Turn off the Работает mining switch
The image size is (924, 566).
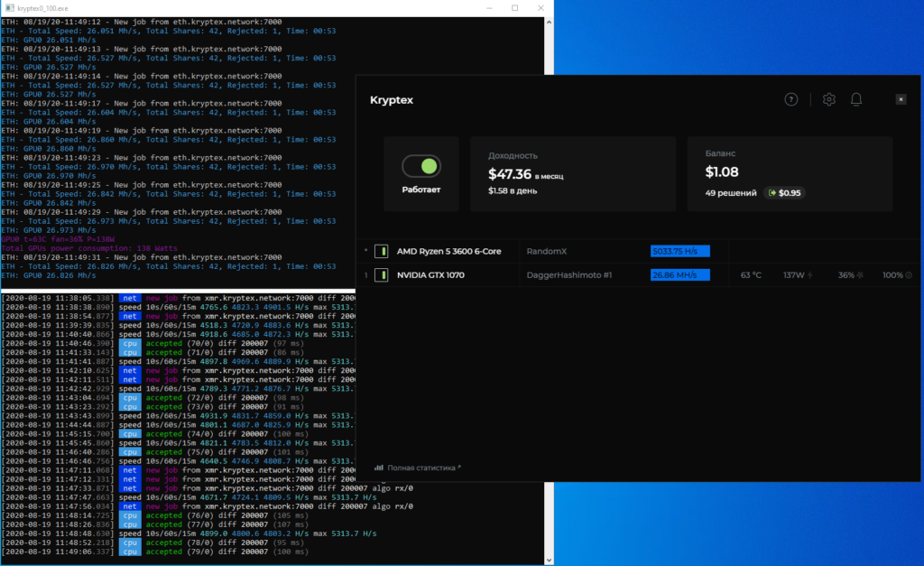(x=420, y=166)
